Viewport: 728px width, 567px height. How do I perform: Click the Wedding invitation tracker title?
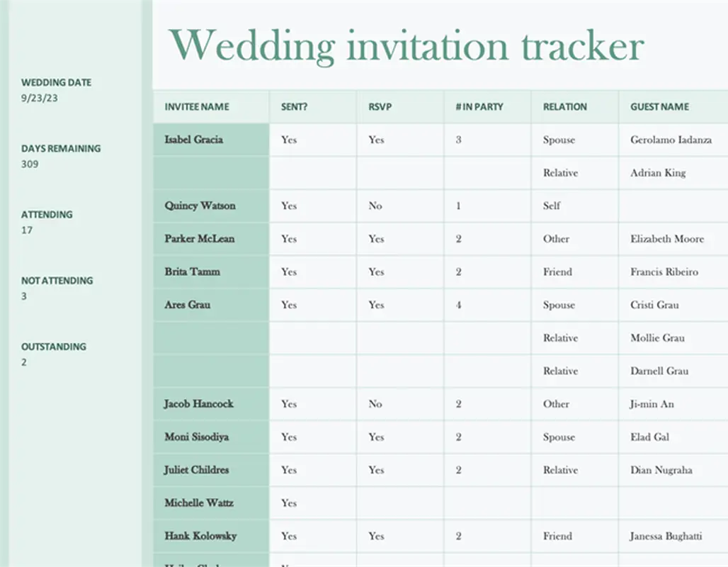tap(406, 45)
